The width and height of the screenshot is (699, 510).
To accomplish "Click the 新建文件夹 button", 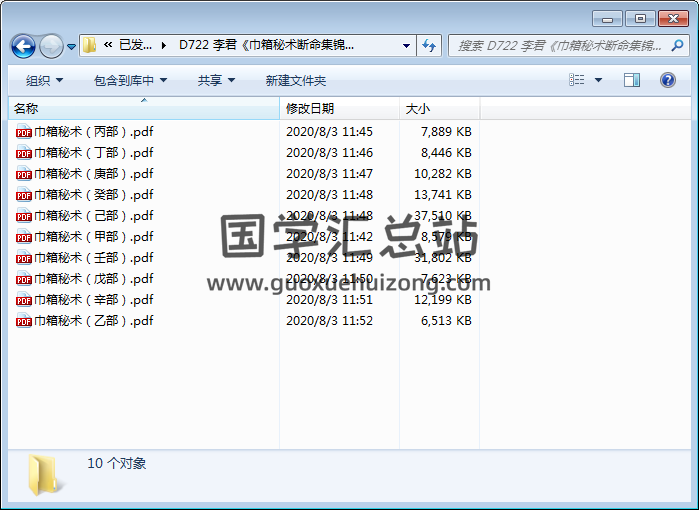I will coord(296,80).
